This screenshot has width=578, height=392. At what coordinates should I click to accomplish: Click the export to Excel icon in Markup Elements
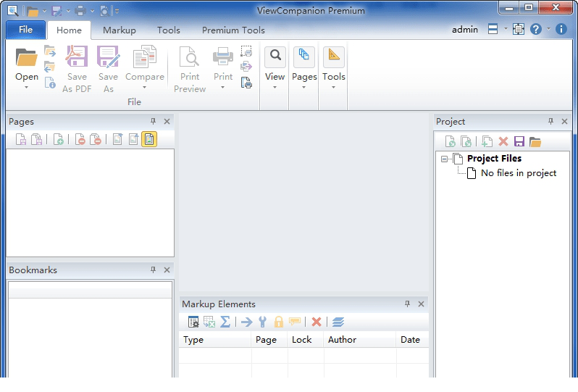209,322
